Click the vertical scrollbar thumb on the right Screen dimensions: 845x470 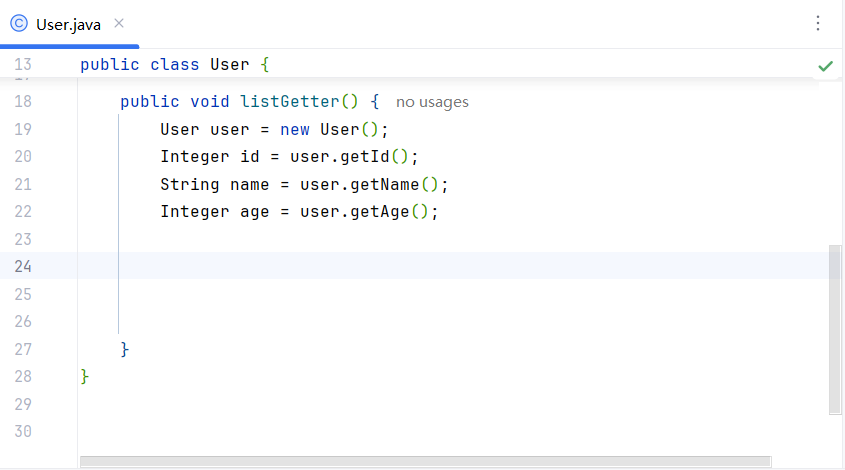click(835, 330)
